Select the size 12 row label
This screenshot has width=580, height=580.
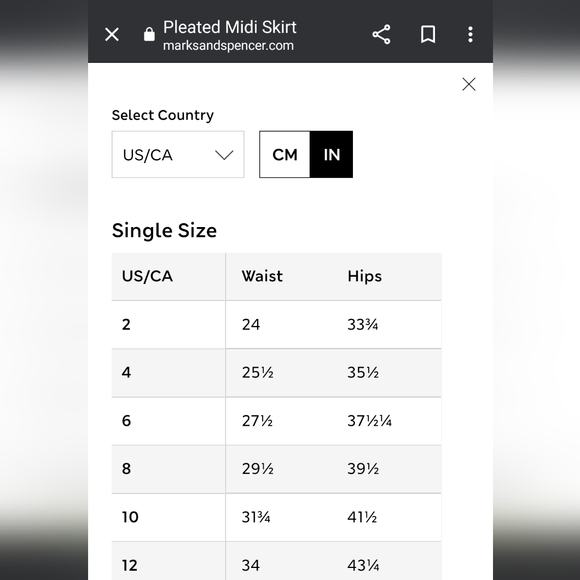pyautogui.click(x=129, y=565)
